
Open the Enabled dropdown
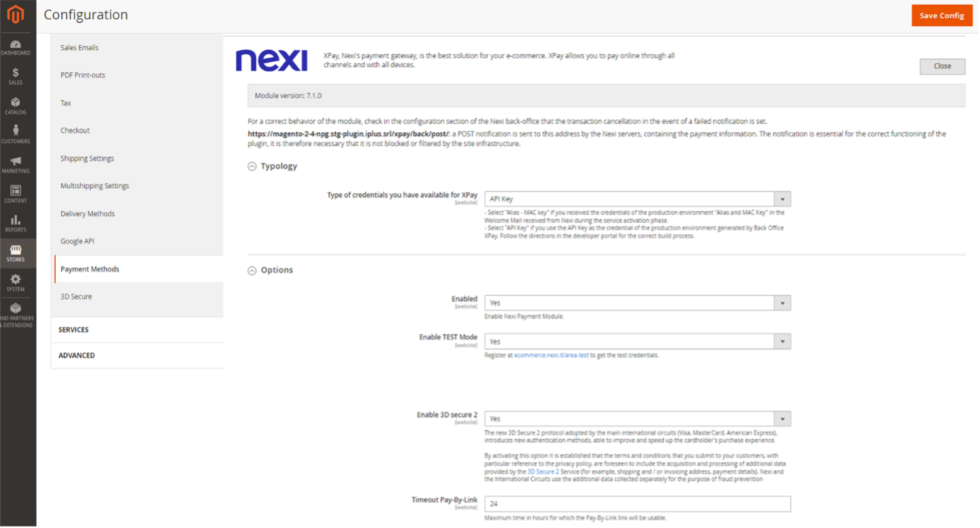(x=638, y=303)
